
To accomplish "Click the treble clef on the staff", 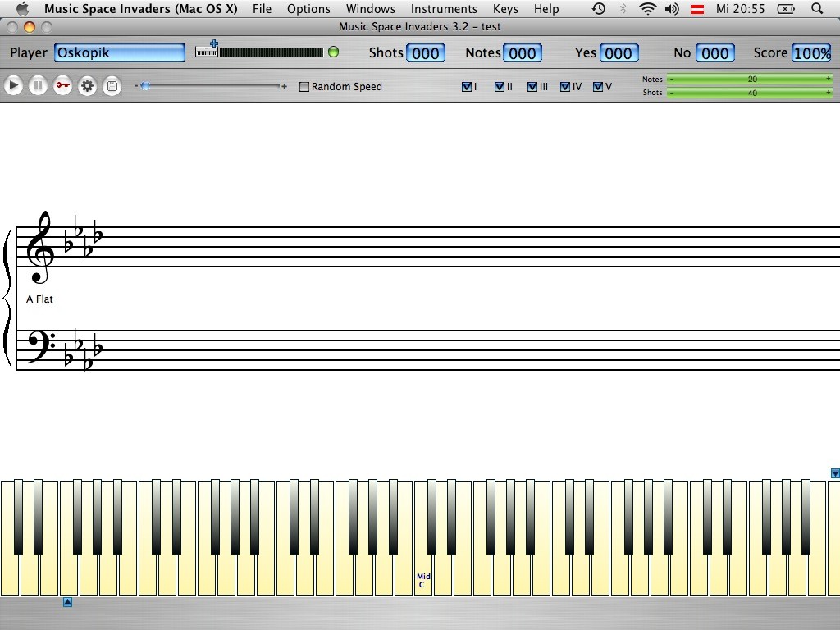I will (x=40, y=247).
